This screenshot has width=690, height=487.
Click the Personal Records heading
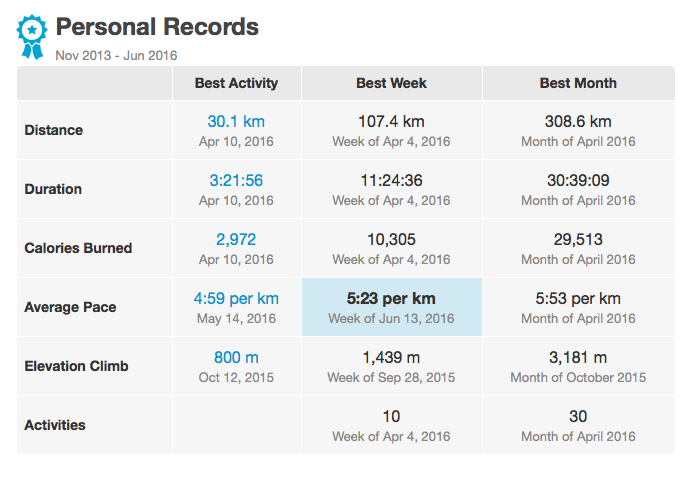[157, 27]
